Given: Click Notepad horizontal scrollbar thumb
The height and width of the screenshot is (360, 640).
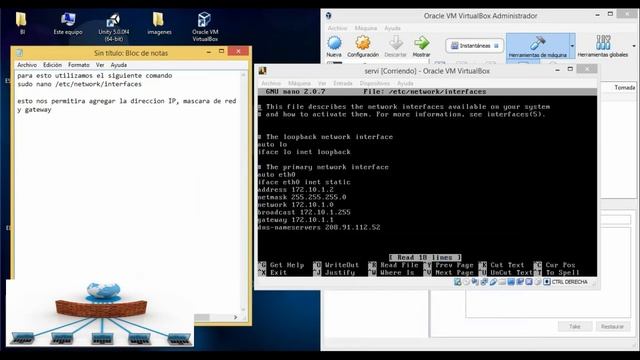Looking at the screenshot, I should pos(202,317).
